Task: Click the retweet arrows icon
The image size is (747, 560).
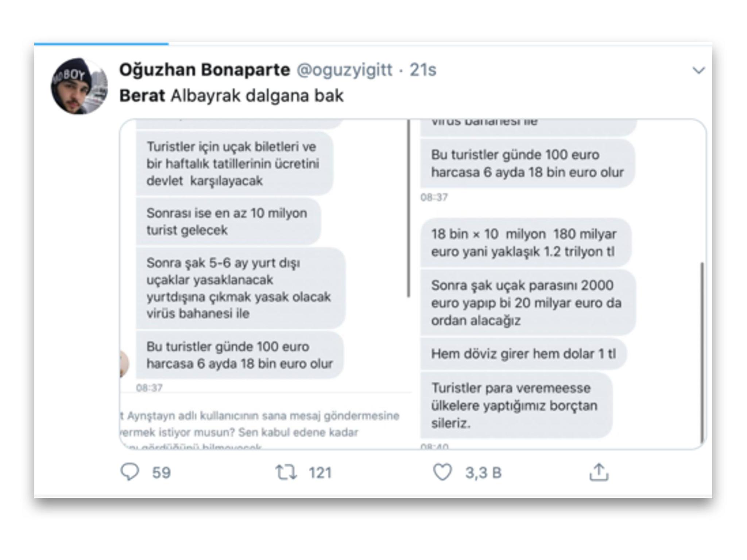Action: (x=286, y=472)
